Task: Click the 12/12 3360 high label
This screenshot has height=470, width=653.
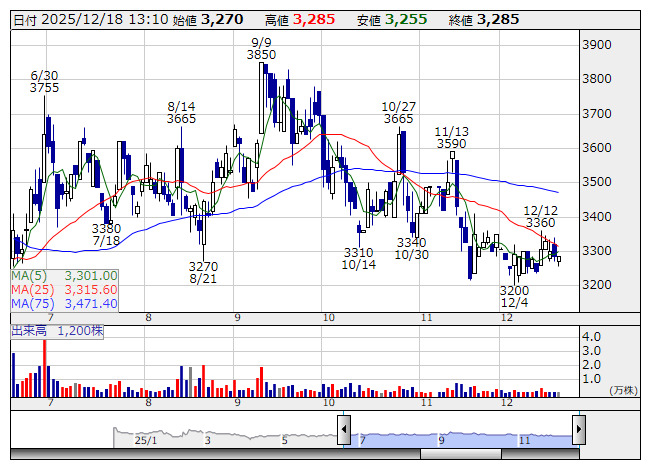Action: coord(541,216)
